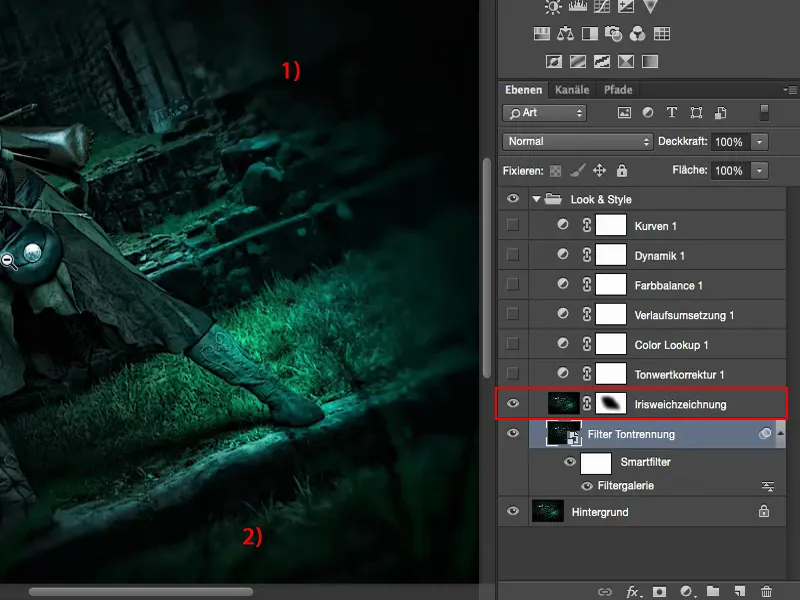The image size is (800, 600).
Task: Click the Deckkraft 100% value field
Action: click(x=732, y=142)
